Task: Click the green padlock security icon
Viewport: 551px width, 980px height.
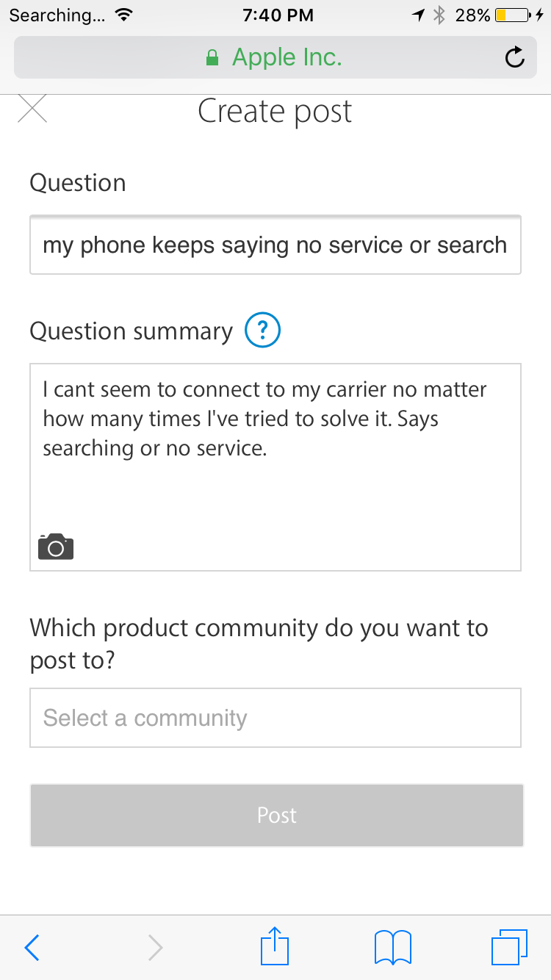Action: coord(212,58)
